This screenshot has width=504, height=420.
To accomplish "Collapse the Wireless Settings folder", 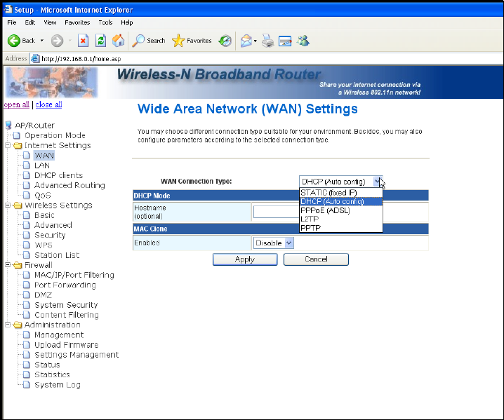I will click(x=8, y=205).
